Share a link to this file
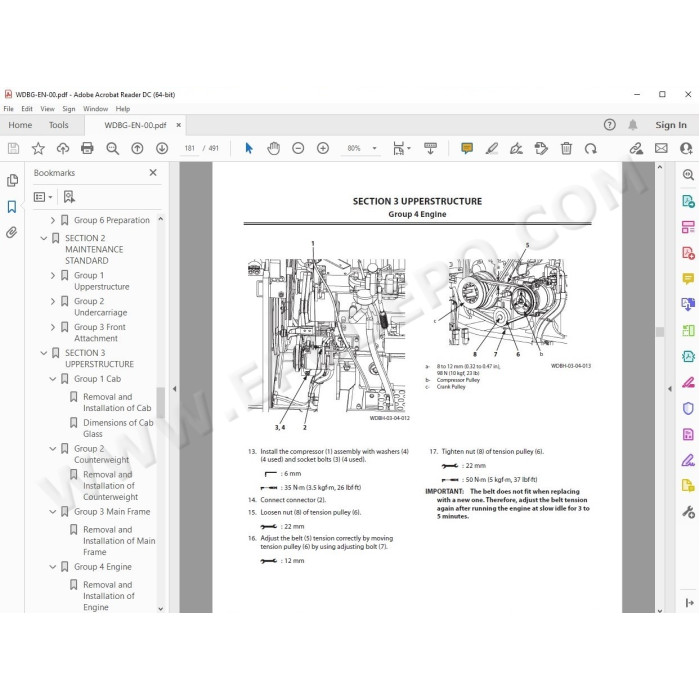 (636, 149)
